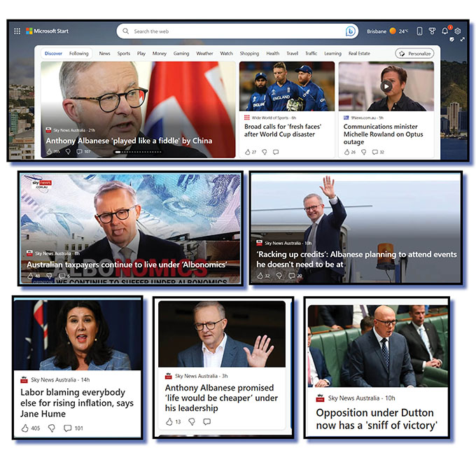
Task: Open the Real Estate menu item
Action: (x=359, y=53)
